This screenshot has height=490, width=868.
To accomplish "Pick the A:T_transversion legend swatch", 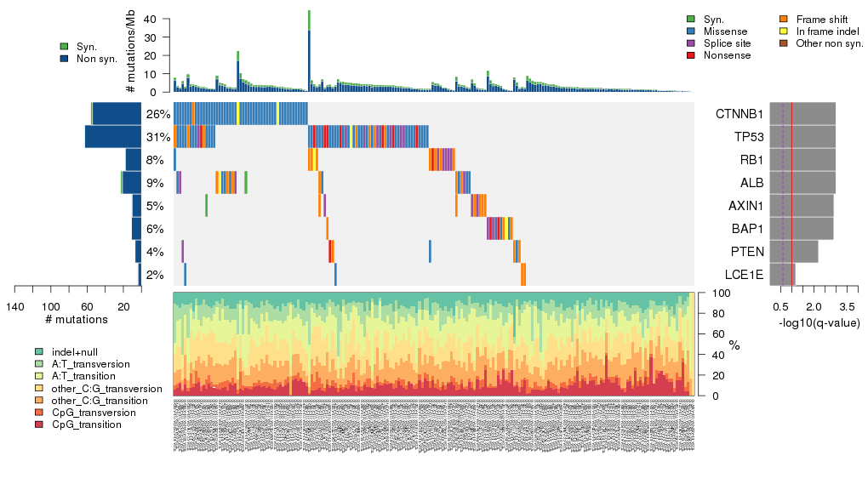I will click(x=39, y=363).
